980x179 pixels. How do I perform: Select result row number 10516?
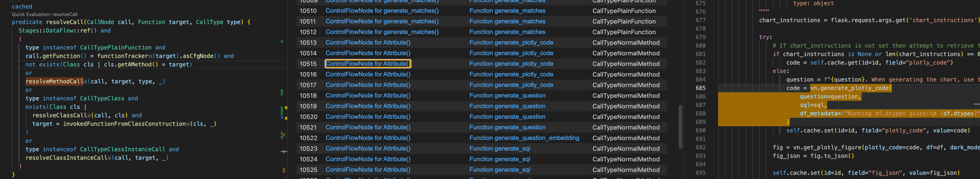pos(308,74)
